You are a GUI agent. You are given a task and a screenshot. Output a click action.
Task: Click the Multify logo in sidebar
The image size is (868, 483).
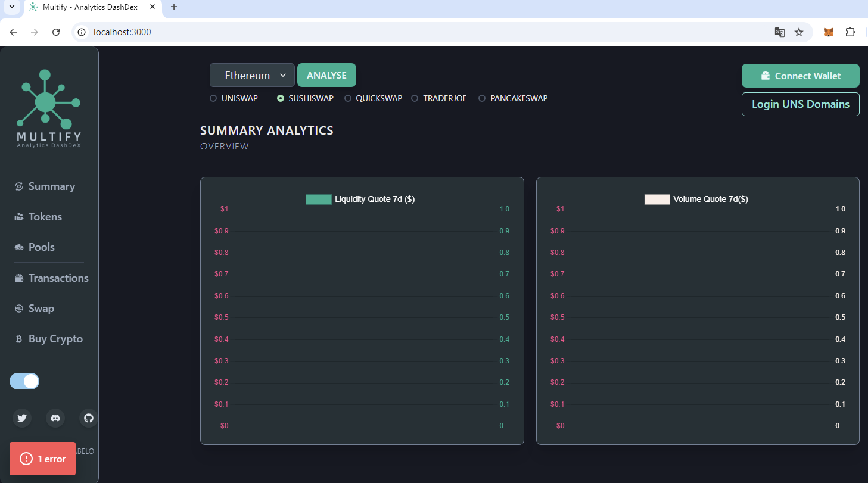point(49,108)
